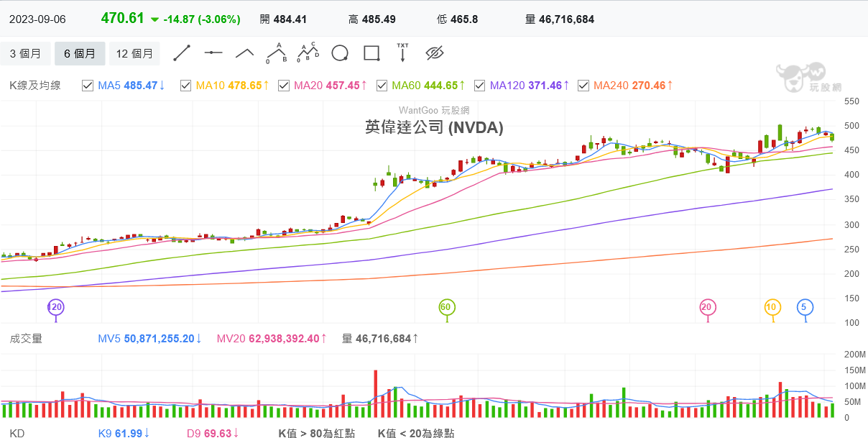Click the current price 470.61
This screenshot has height=438, width=868.
pyautogui.click(x=123, y=19)
